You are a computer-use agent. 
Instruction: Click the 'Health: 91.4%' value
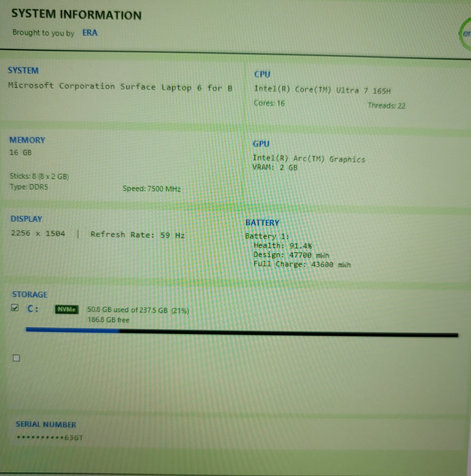pos(282,245)
